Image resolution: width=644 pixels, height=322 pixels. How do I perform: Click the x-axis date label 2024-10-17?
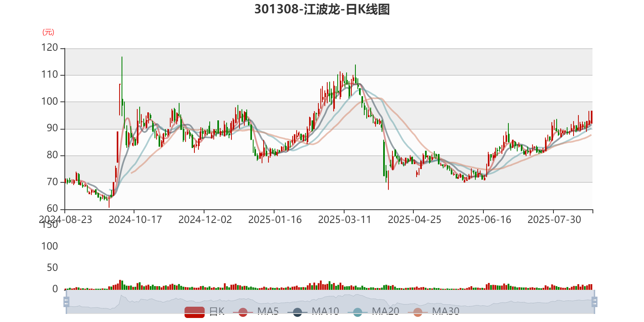point(135,220)
